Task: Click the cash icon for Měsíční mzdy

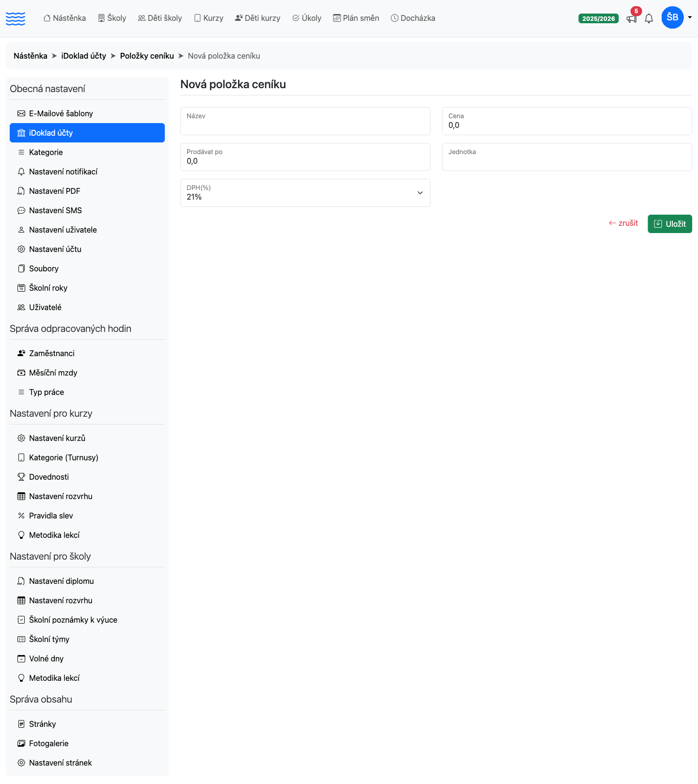Action: 21,373
